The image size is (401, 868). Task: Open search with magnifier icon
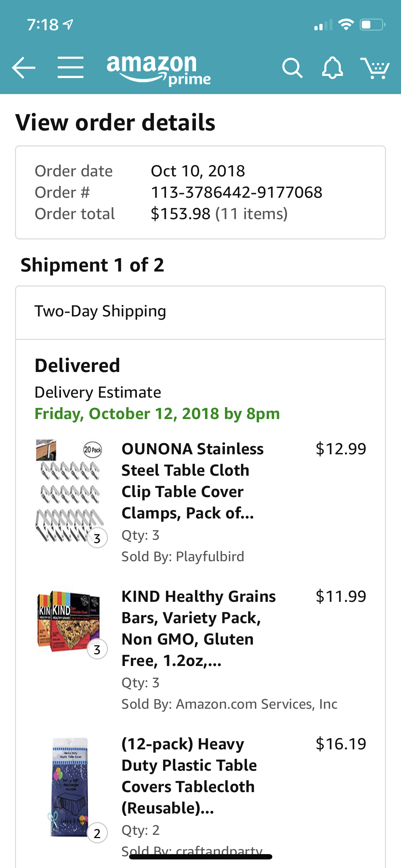click(292, 68)
